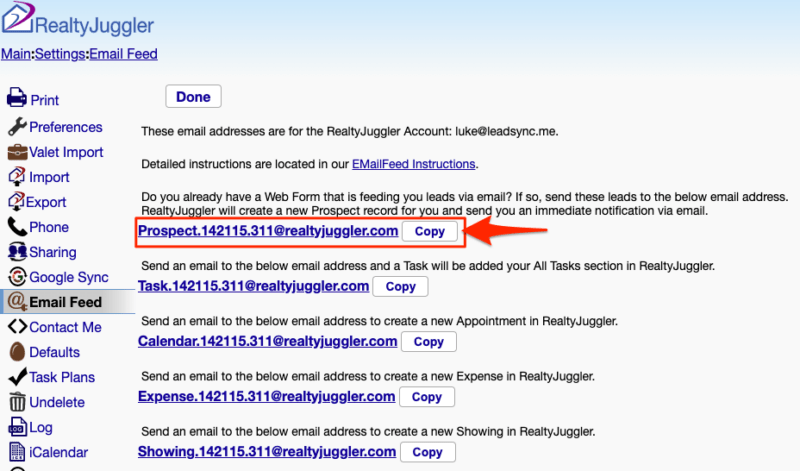Click the Email Feed at-sign icon
The width and height of the screenshot is (800, 471).
17,302
